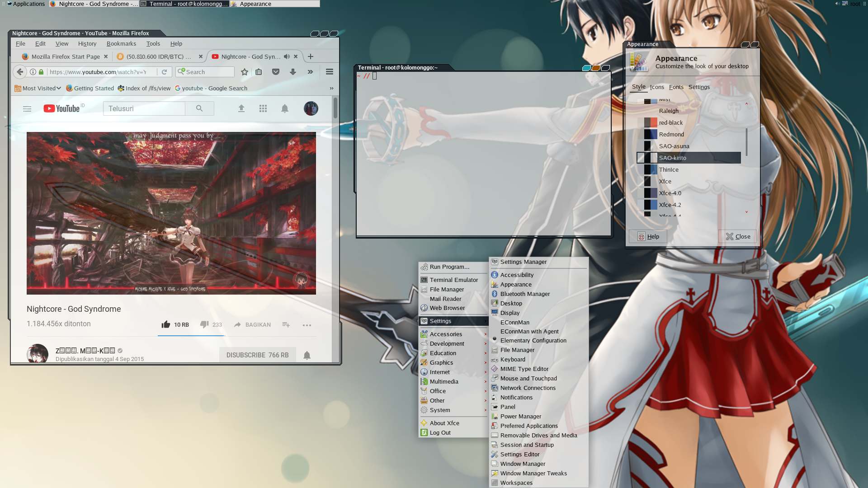Viewport: 868px width, 488px height.
Task: Bookmark this page with star icon
Action: pyautogui.click(x=245, y=72)
